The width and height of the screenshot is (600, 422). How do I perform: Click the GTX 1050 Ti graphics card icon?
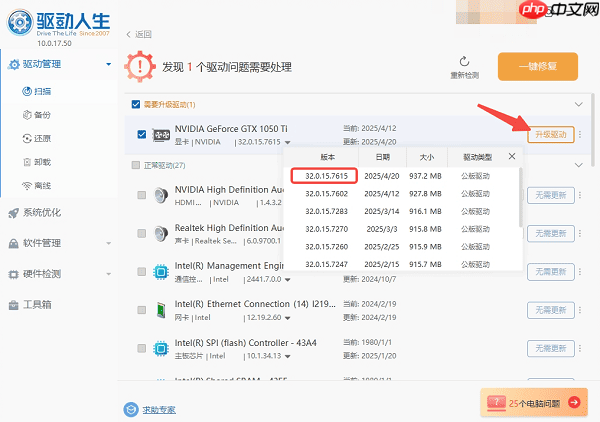(x=161, y=135)
